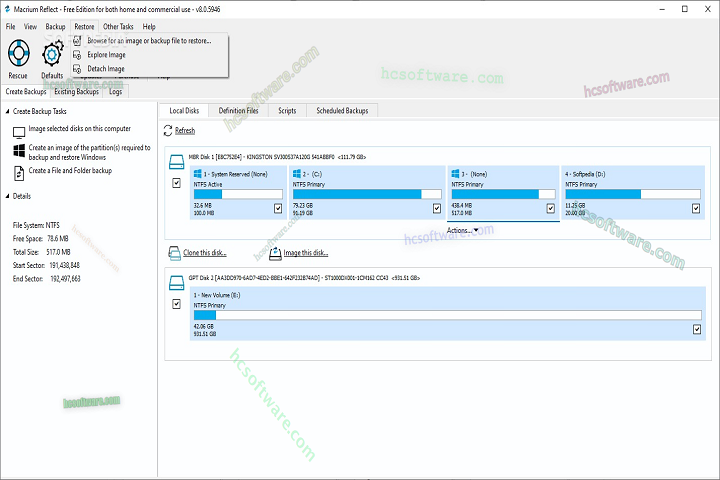
Task: Open the File menu
Action: (10, 27)
